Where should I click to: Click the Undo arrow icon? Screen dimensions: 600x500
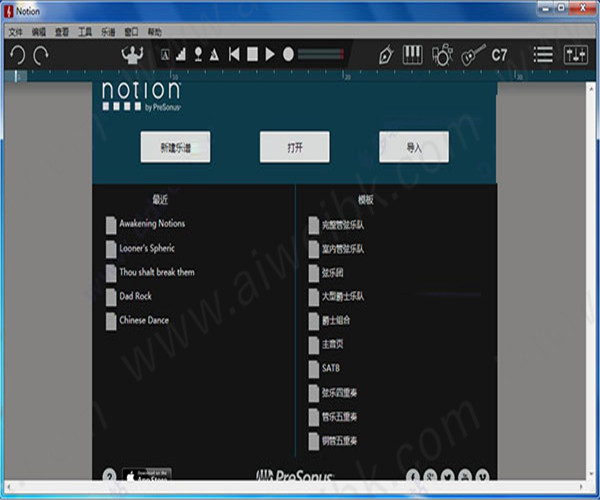pos(18,55)
